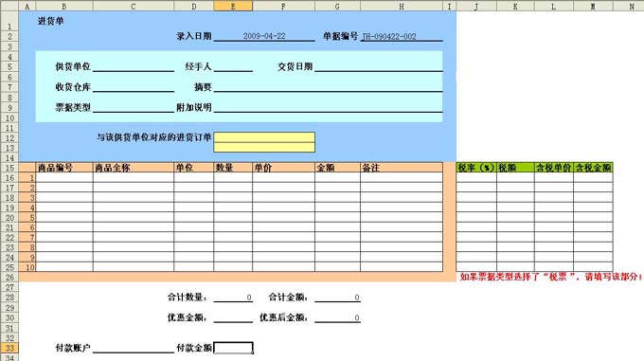The width and height of the screenshot is (644, 361).
Task: Click the 收货仓库 input field
Action: (134, 87)
